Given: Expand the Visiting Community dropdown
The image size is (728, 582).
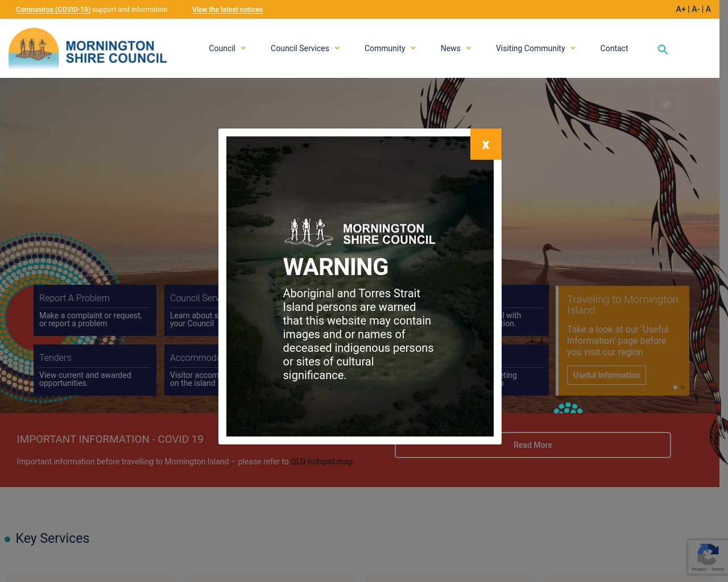Looking at the screenshot, I should coord(530,48).
